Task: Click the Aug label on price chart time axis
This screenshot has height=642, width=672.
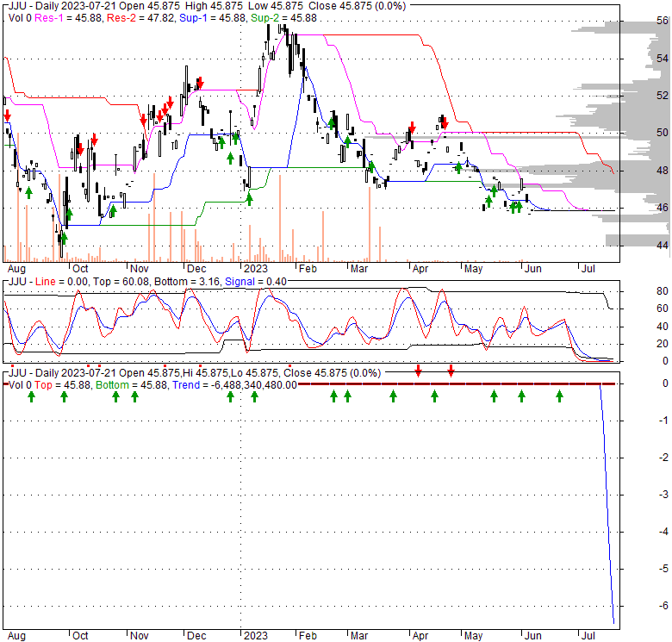Action: pos(16,269)
